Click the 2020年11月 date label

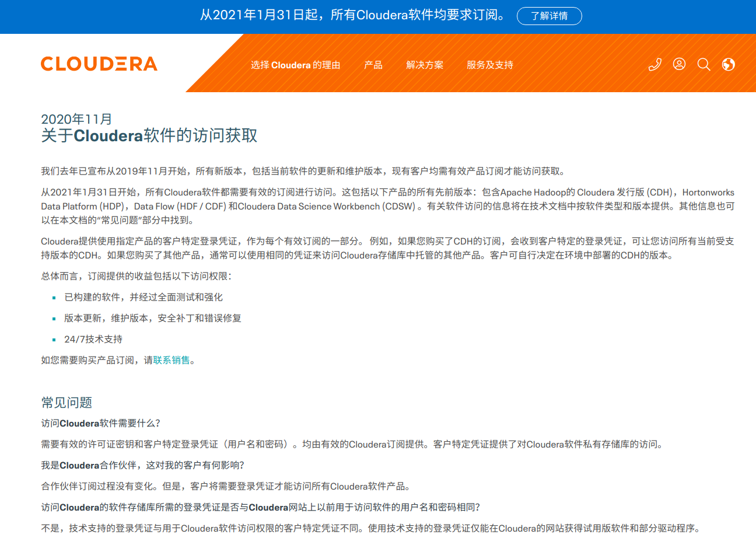tap(77, 118)
